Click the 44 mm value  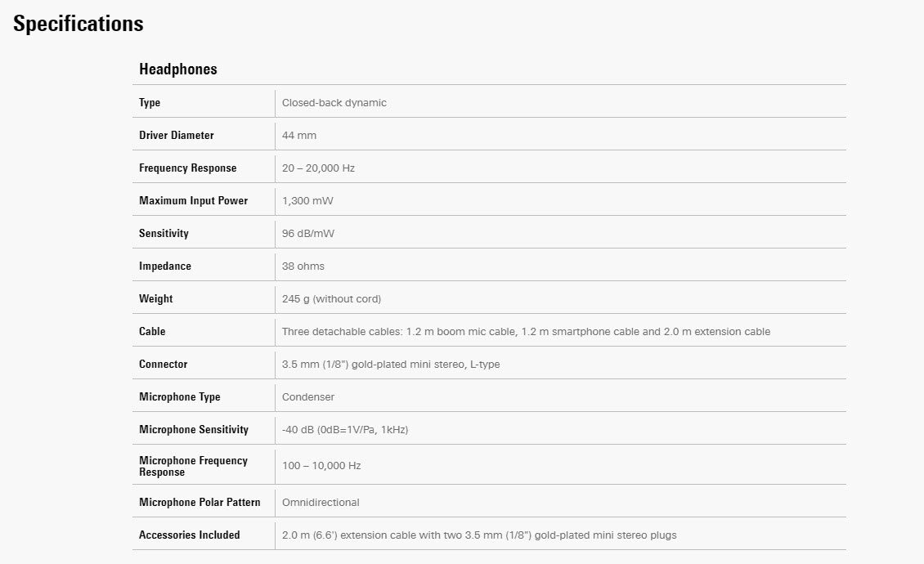click(x=298, y=136)
